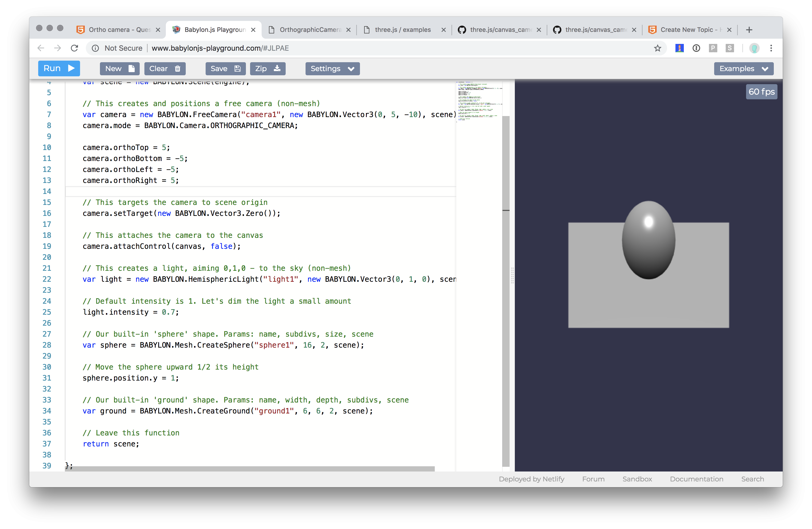Bookmark this page with star icon
Image resolution: width=812 pixels, height=529 pixels.
pyautogui.click(x=657, y=48)
